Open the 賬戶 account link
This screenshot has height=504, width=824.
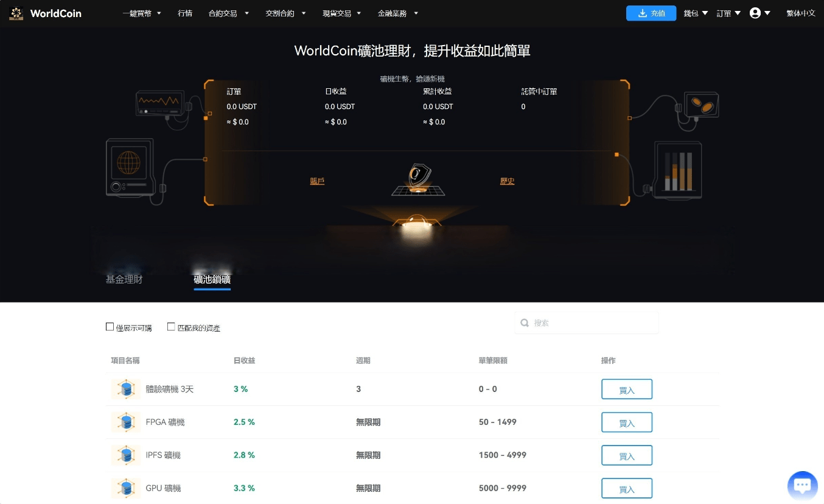point(317,181)
